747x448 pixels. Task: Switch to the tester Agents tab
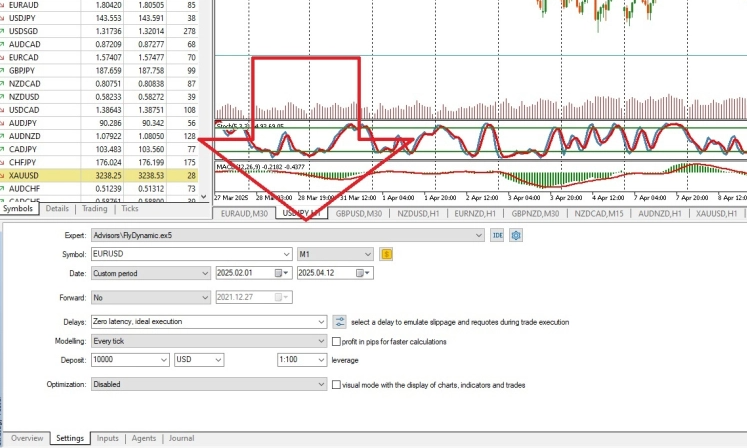[143, 438]
